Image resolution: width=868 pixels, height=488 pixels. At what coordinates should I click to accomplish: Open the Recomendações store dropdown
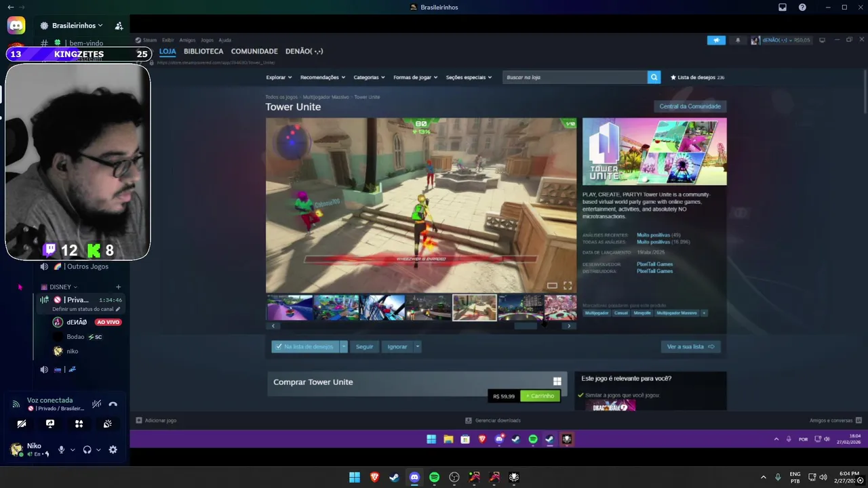323,77
